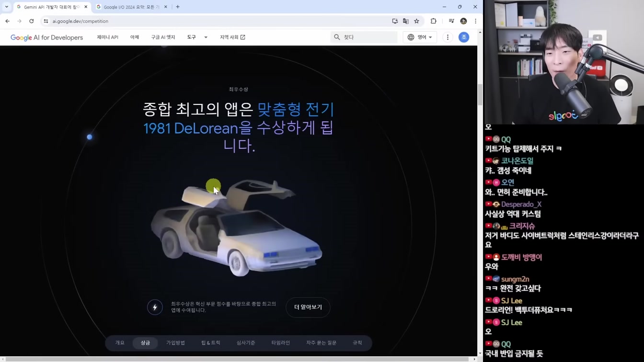Open the 도구 nav item
This screenshot has width=644, height=362.
coord(191,37)
